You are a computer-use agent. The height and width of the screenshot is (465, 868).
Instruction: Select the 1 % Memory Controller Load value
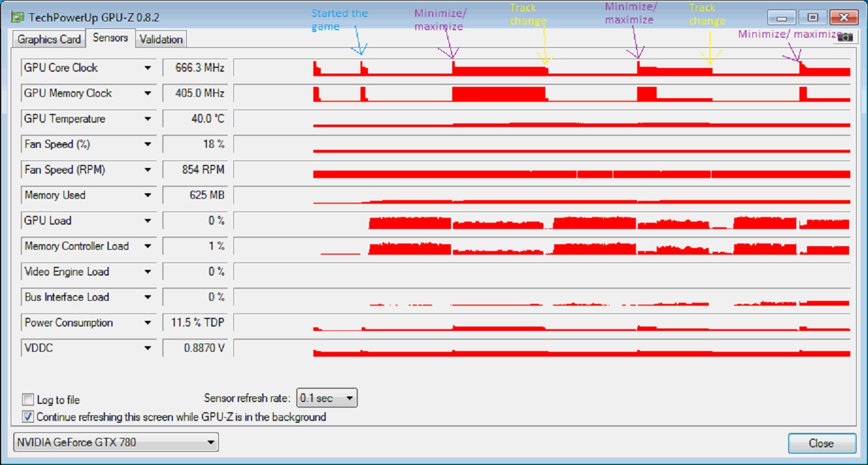pos(195,246)
